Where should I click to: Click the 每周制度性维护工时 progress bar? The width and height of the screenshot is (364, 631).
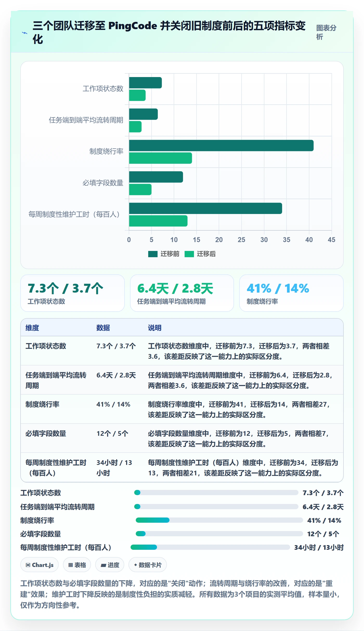coord(210,547)
